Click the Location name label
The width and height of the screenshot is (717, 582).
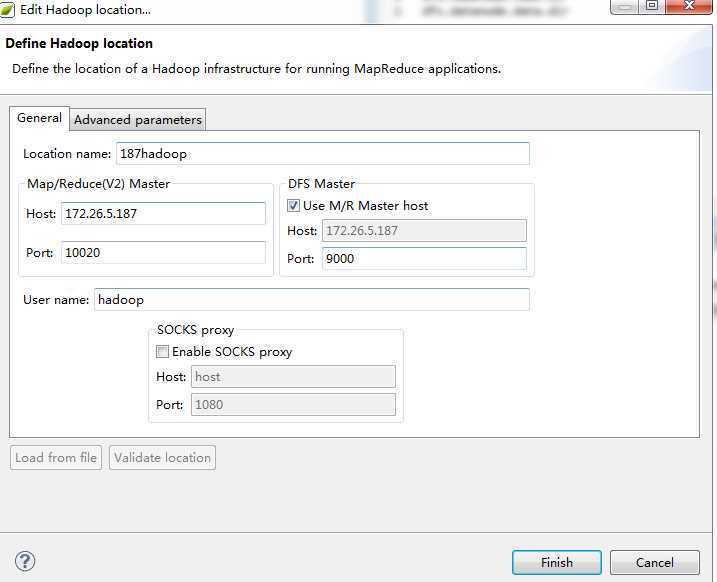click(x=67, y=154)
